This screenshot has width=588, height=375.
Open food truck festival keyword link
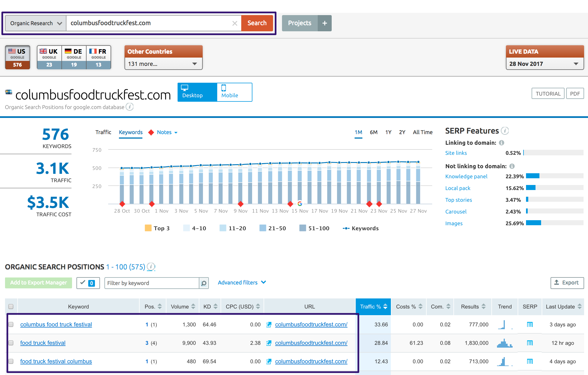coord(43,343)
